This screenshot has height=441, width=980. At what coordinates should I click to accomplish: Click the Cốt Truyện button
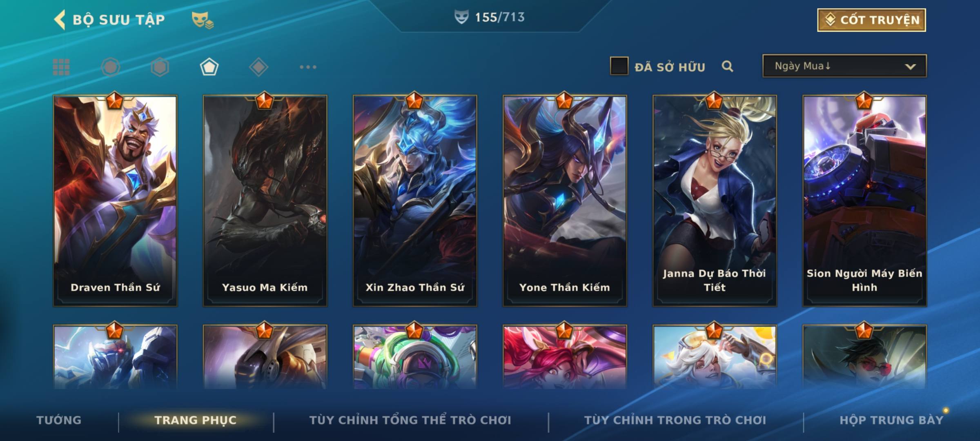(871, 20)
